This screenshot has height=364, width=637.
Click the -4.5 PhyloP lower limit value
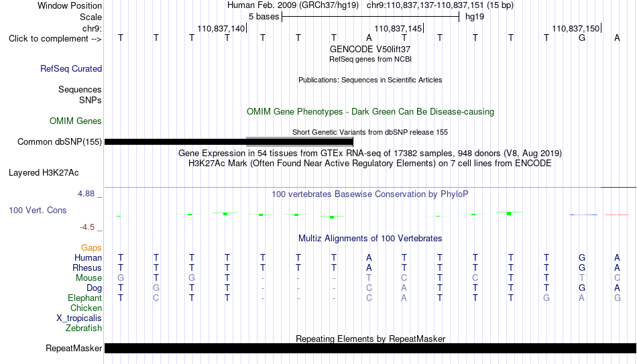(x=87, y=227)
